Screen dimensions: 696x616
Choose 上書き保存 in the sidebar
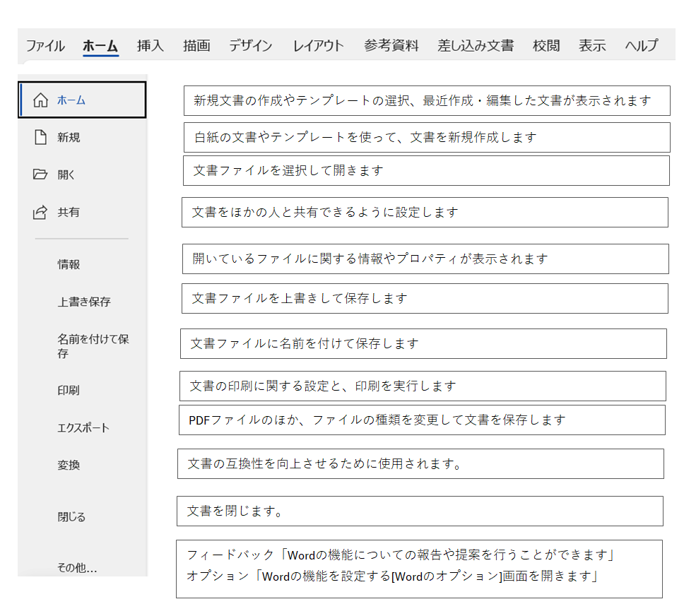[x=84, y=302]
